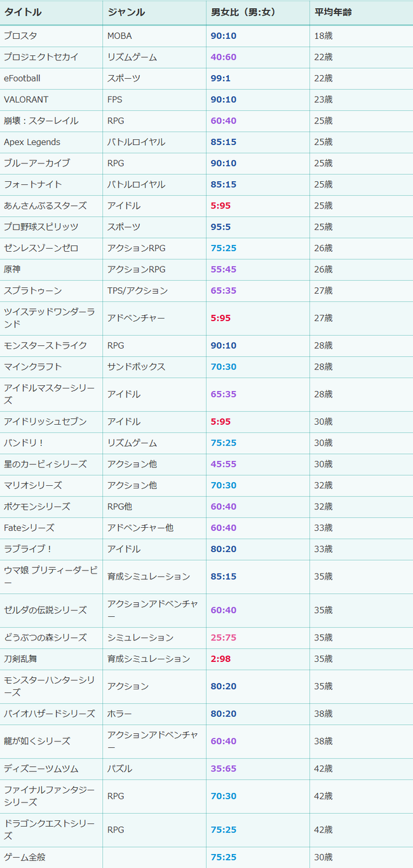This screenshot has height=868, width=413.
Task: Select the ファイナルファンタジーシリーズ title cell
Action: pyautogui.click(x=51, y=797)
